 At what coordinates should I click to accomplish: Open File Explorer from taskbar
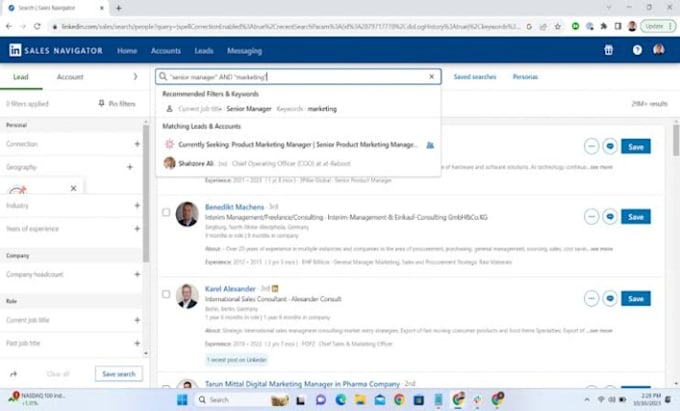360,399
